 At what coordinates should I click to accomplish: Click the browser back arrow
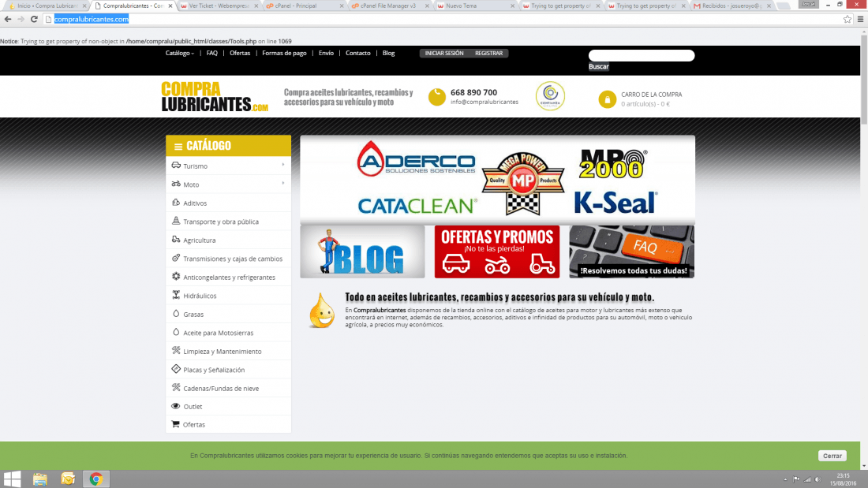pyautogui.click(x=8, y=20)
